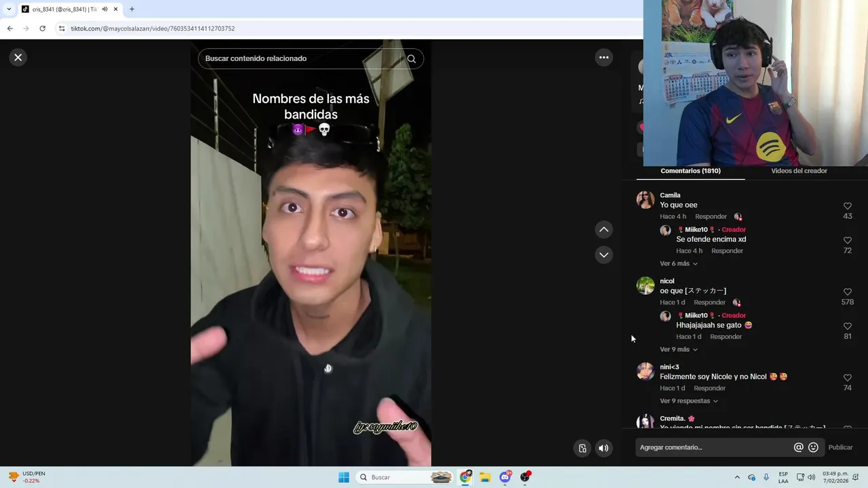Screen dimensions: 868x488
Task: Open OBS Studio from the taskbar
Action: pos(525,477)
